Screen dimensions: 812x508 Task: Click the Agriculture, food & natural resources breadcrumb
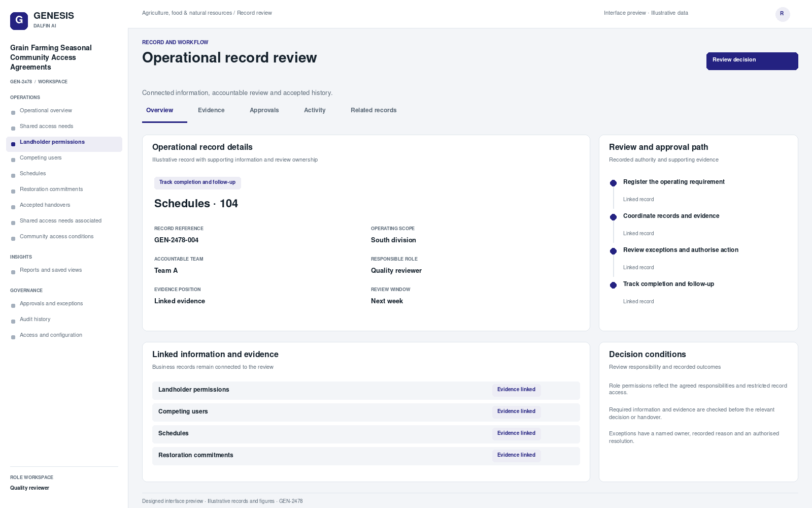[x=187, y=13]
